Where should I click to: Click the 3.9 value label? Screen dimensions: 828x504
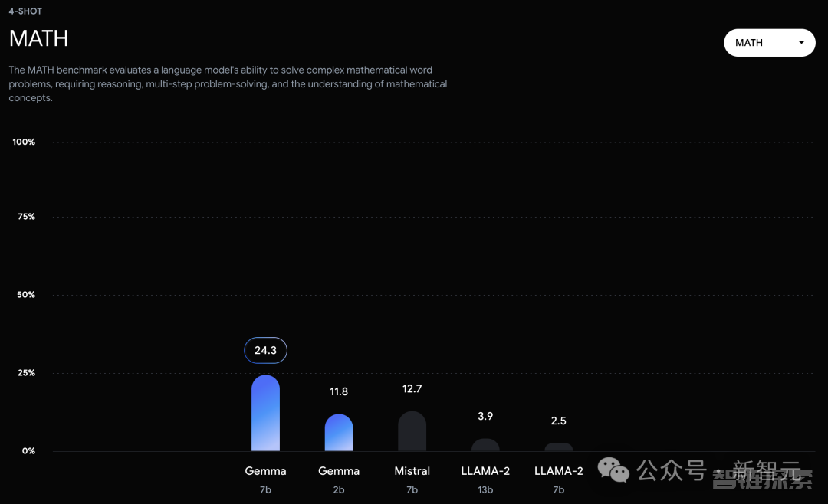485,417
